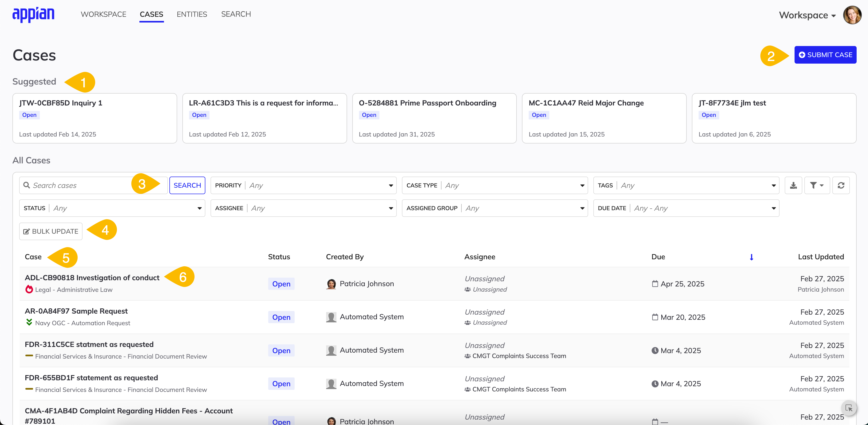Open the O-5284881 Prime Passport Onboarding card
The width and height of the screenshot is (868, 425).
[434, 118]
